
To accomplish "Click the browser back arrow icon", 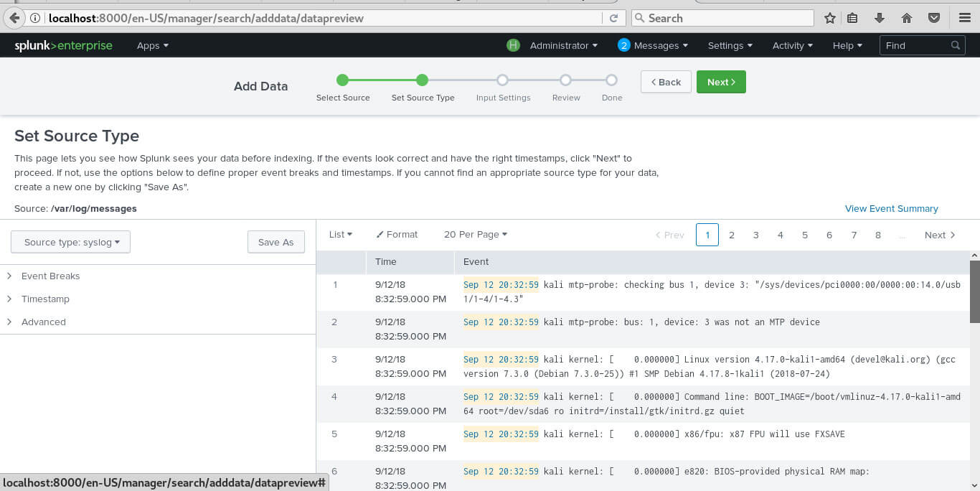I will coord(14,18).
